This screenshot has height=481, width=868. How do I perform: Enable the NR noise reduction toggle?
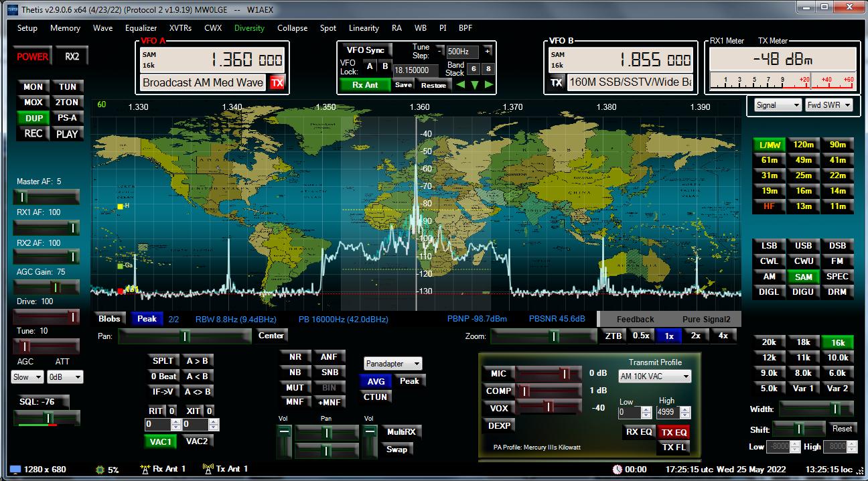[295, 357]
